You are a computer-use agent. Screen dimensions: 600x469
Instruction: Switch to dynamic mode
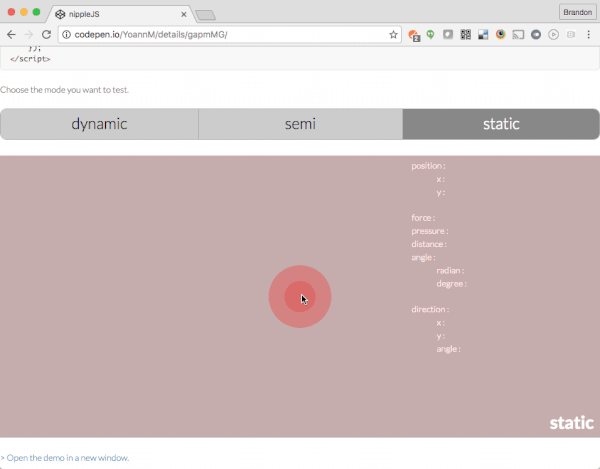tap(99, 124)
